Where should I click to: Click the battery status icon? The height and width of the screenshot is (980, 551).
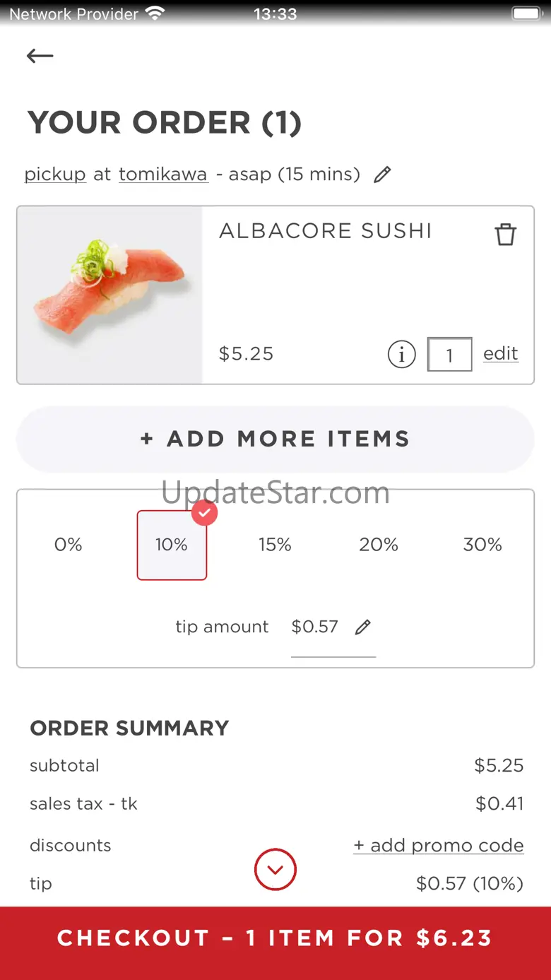pyautogui.click(x=526, y=13)
